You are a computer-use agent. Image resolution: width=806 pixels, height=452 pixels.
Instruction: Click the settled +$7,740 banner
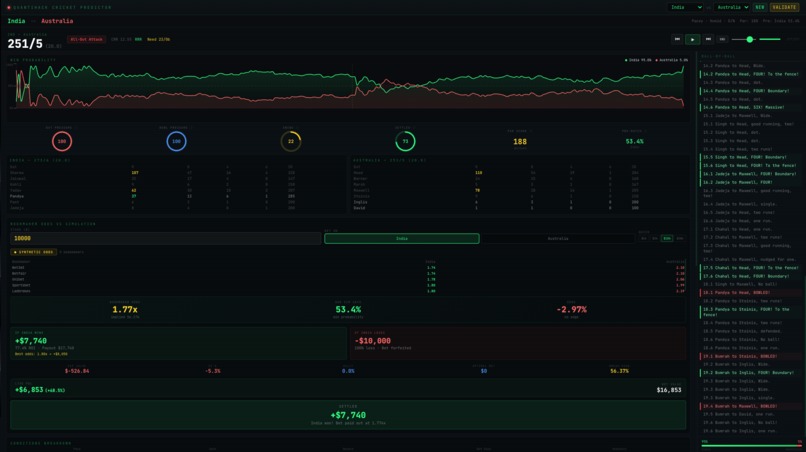(348, 415)
